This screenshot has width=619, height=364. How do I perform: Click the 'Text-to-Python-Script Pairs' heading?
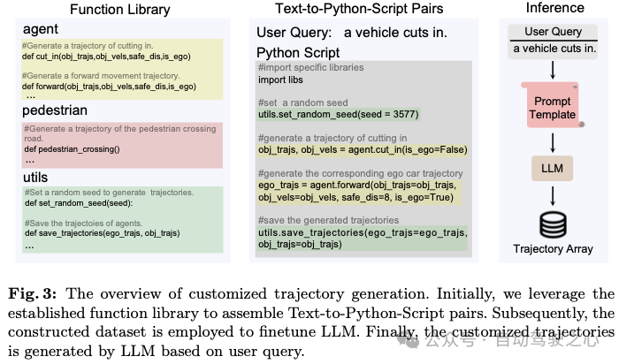pos(359,9)
